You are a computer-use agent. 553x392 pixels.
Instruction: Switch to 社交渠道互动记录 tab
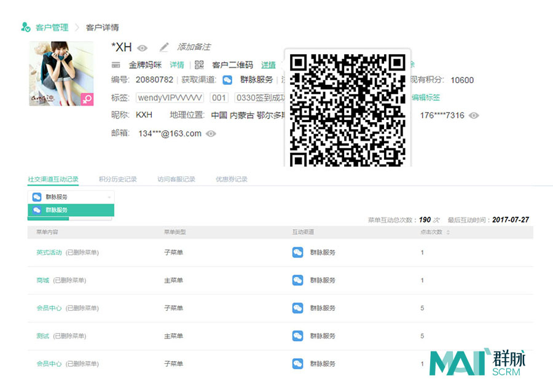[x=53, y=179]
